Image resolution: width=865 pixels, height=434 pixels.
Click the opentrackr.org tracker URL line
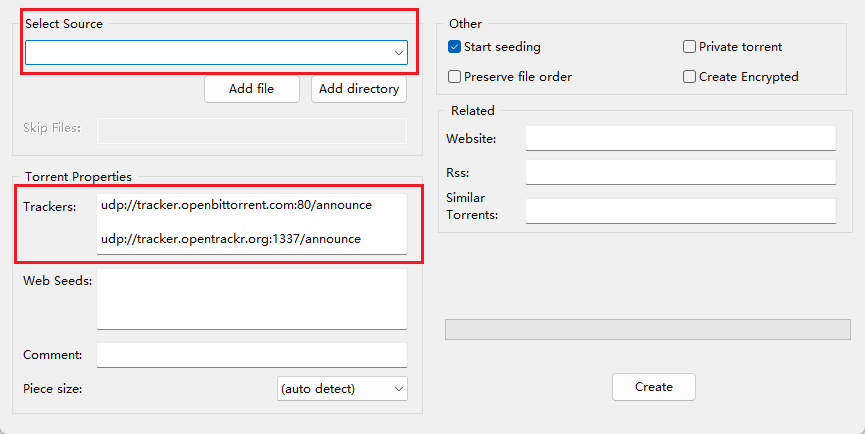pos(230,239)
